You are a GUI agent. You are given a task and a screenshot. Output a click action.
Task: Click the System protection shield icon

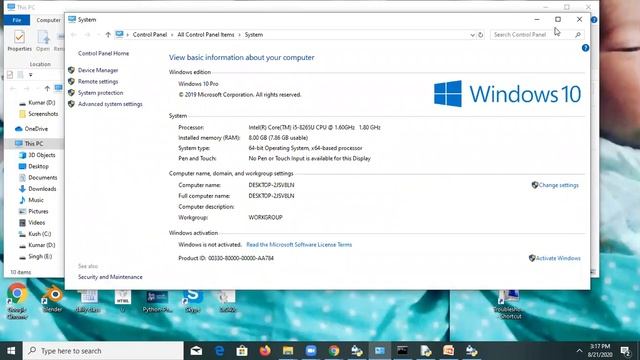tap(71, 93)
